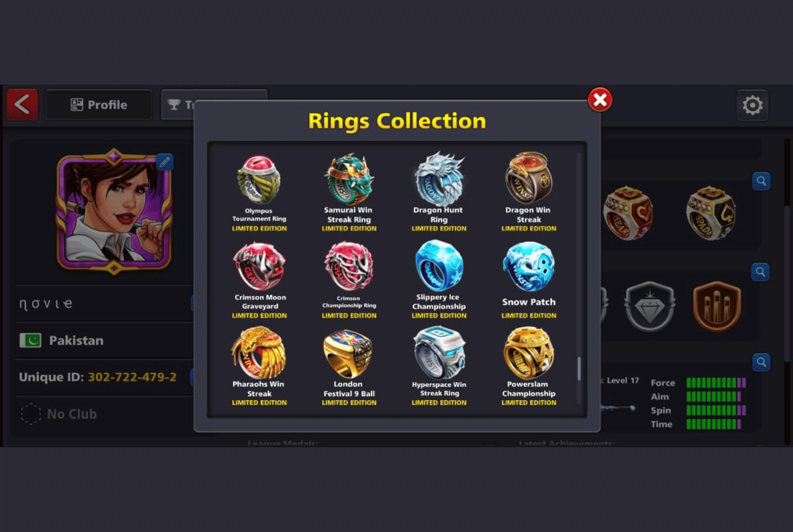
Task: Pick the Powerslam Championship ring
Action: click(529, 367)
